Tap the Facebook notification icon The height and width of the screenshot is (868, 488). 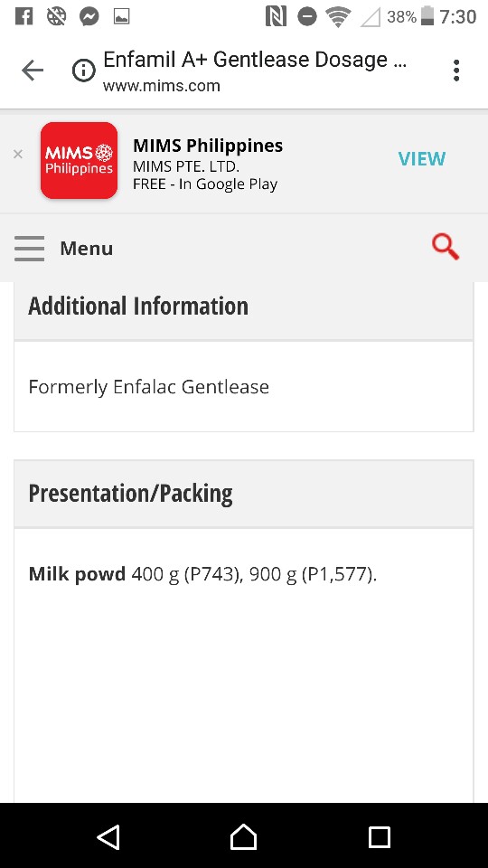pos(23,16)
